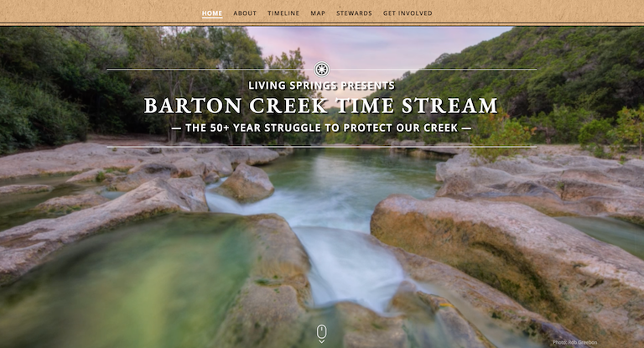Click the Barton Creek Time Stream heading

[x=321, y=106]
